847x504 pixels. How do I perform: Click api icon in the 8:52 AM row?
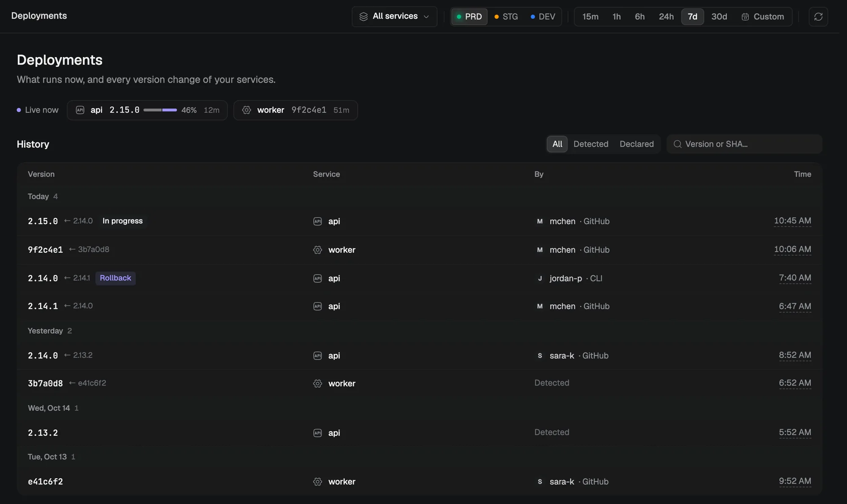coord(318,356)
